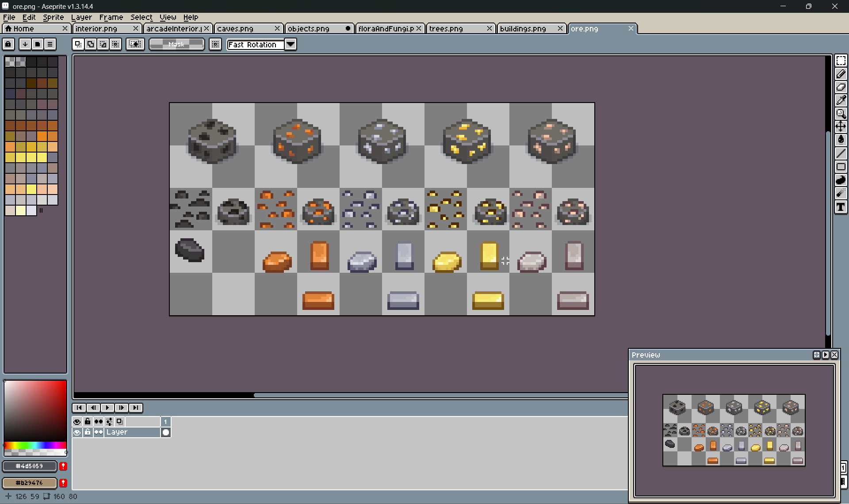Open the Sprite menu
This screenshot has width=849, height=504.
(53, 17)
